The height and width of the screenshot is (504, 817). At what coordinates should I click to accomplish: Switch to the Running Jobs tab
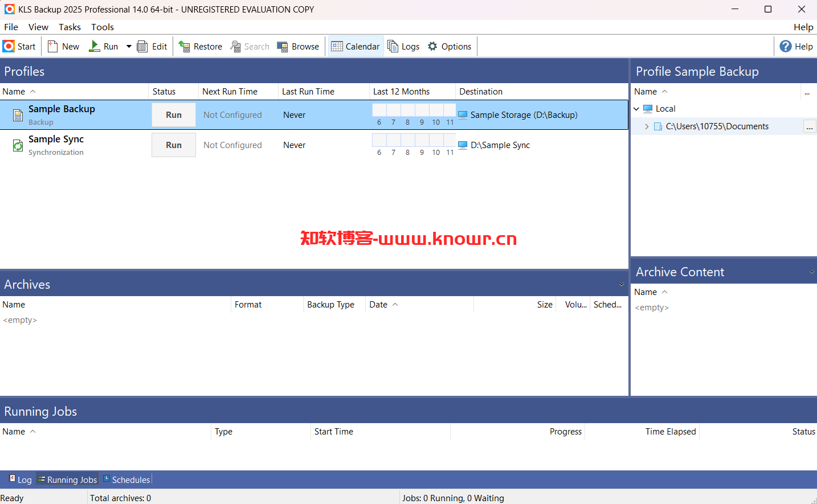[67, 480]
